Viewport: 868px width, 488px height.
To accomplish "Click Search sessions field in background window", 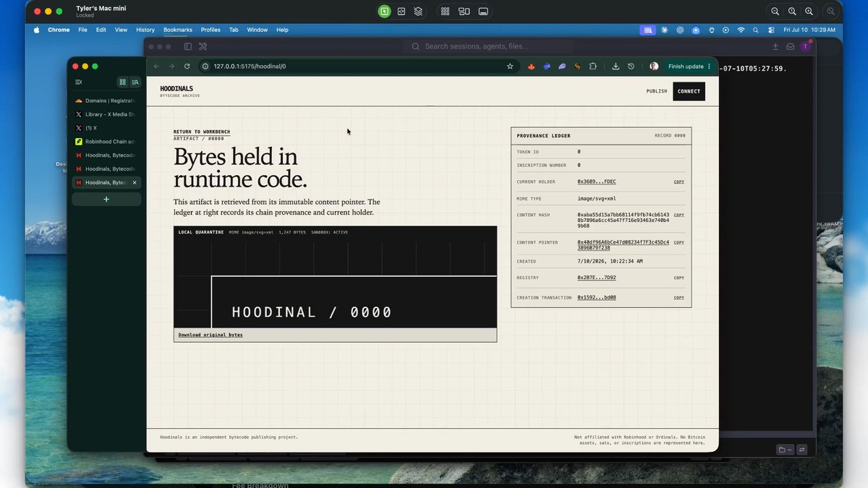I will pos(476,46).
